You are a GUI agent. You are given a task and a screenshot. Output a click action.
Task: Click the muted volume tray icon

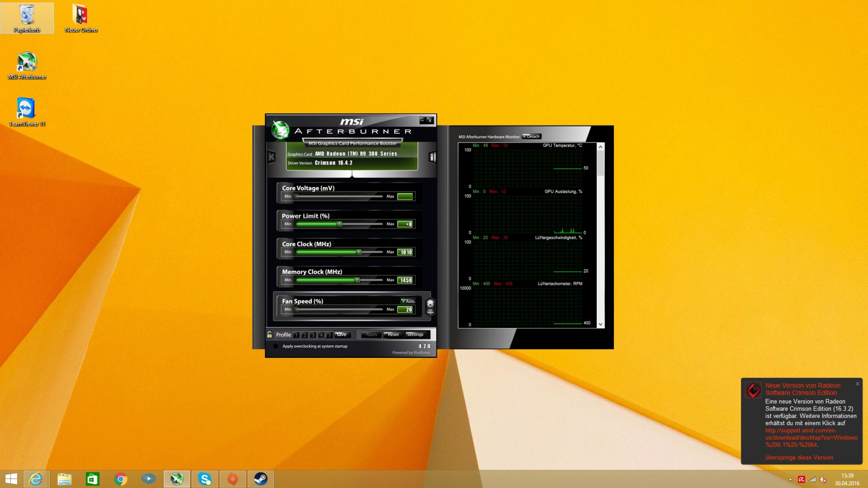(x=823, y=480)
